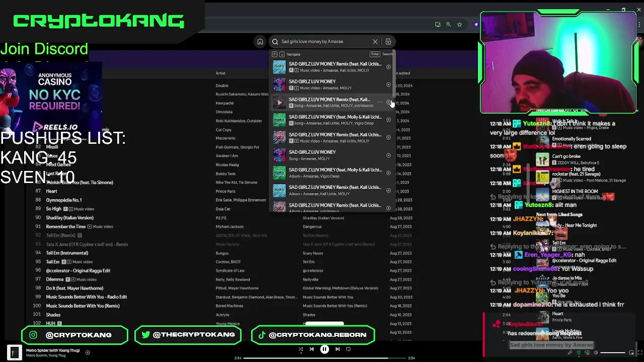Open 'Album • Amaarae, Kali Uchis, MOLIY' result
Image resolution: width=644 pixels, height=362 pixels.
(331, 191)
